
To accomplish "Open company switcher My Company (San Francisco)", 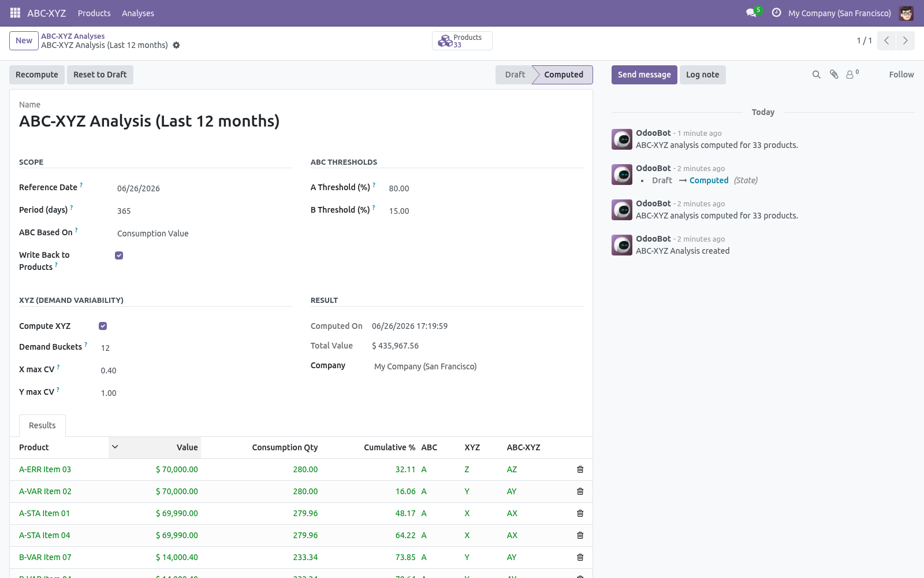I will tap(839, 13).
